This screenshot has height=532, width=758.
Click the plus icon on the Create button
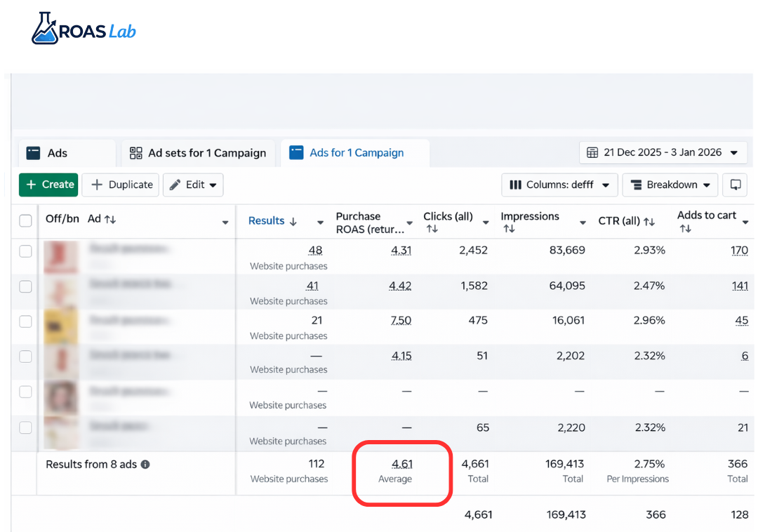click(x=31, y=185)
